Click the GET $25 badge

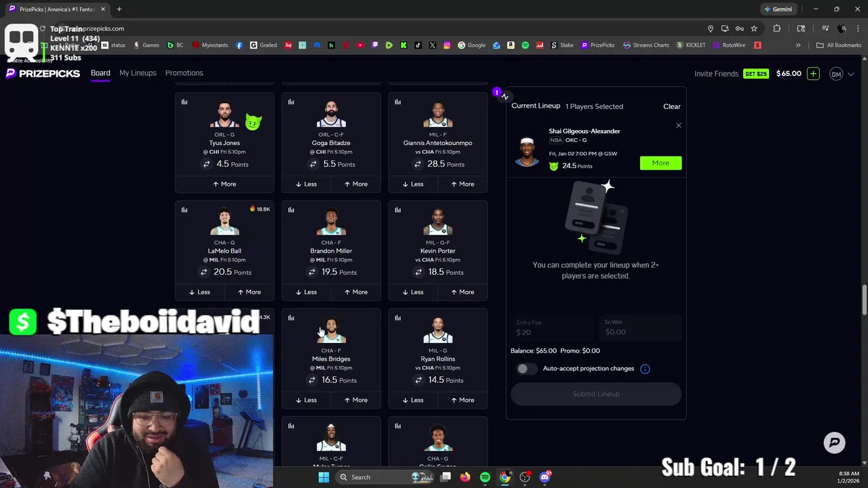click(756, 74)
